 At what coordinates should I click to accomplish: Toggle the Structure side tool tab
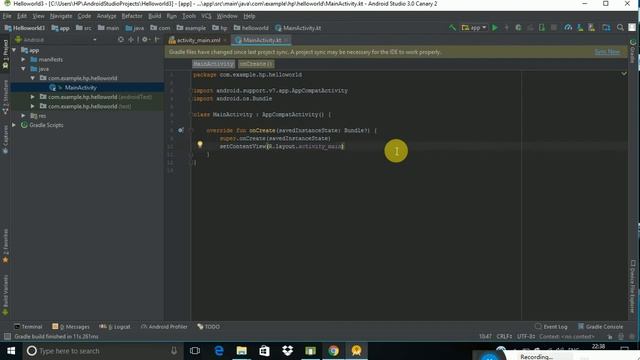[5, 97]
